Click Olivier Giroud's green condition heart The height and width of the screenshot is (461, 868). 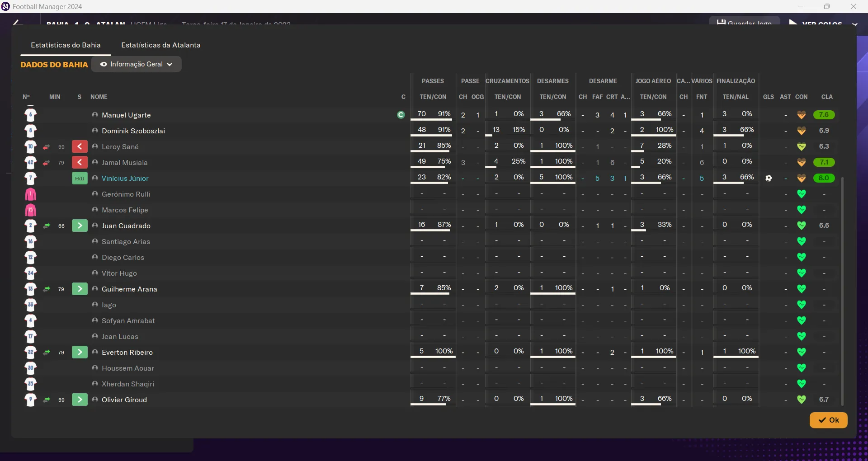click(x=802, y=400)
